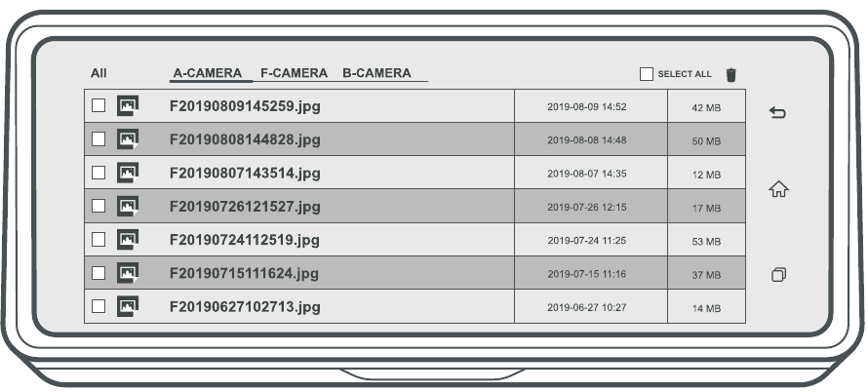Select the A-CAMERA tab
Screen dimensions: 868x392
(x=208, y=73)
